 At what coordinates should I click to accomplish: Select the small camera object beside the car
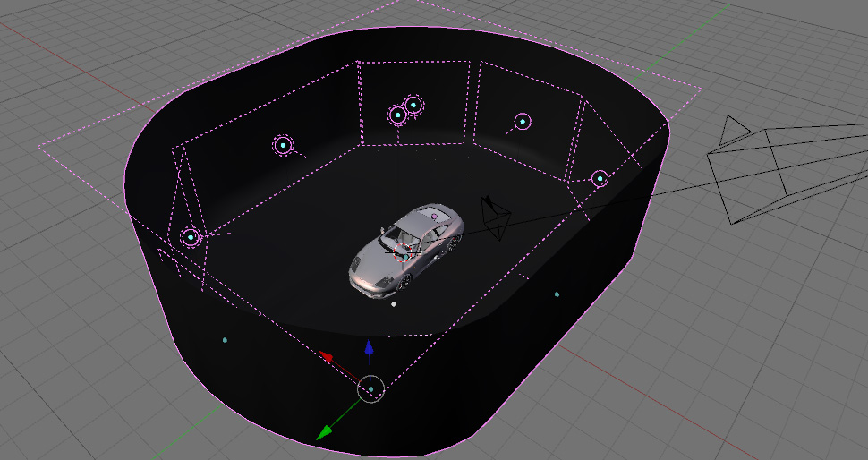(495, 217)
